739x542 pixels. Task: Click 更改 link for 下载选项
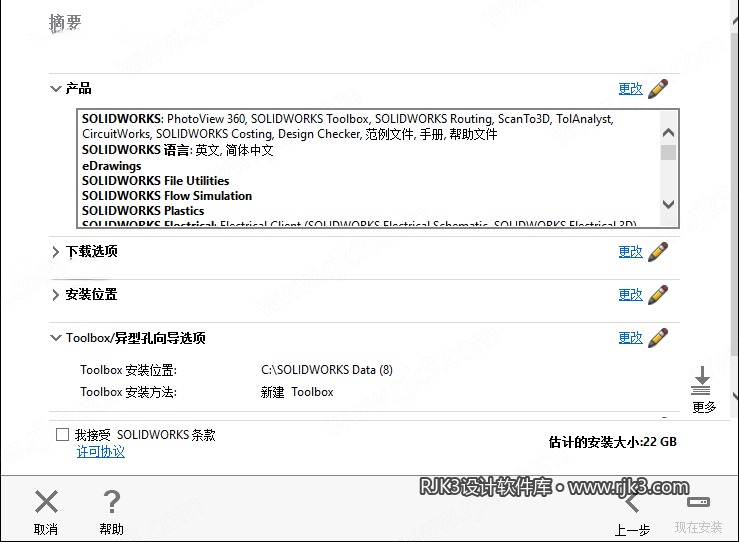click(x=631, y=252)
